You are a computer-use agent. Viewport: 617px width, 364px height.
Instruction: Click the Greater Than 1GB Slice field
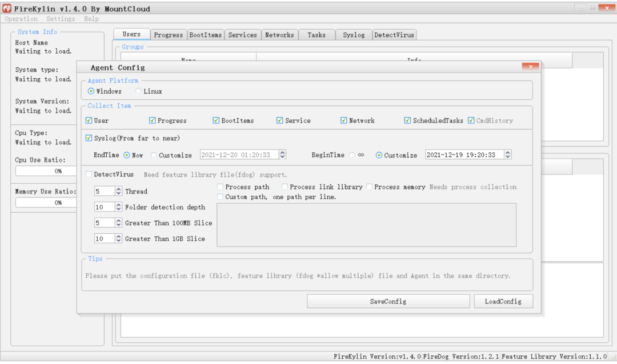(x=105, y=238)
